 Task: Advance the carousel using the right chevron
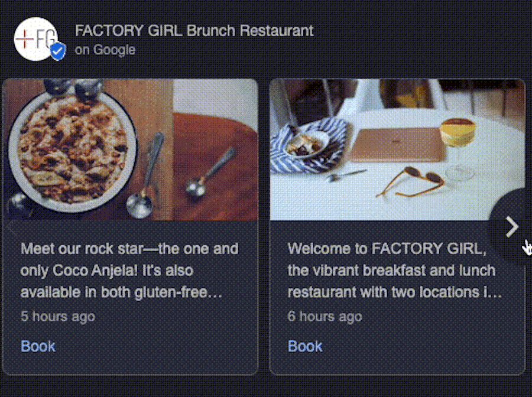point(512,227)
